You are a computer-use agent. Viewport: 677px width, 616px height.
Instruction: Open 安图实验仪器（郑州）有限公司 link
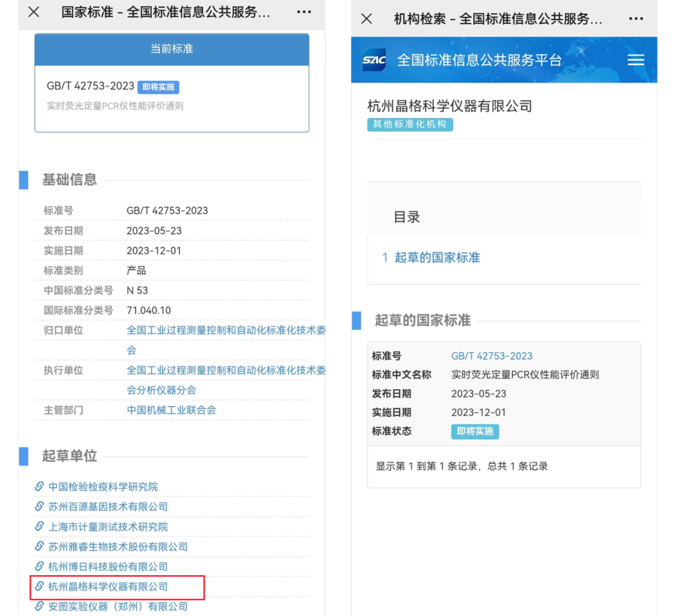click(x=118, y=607)
